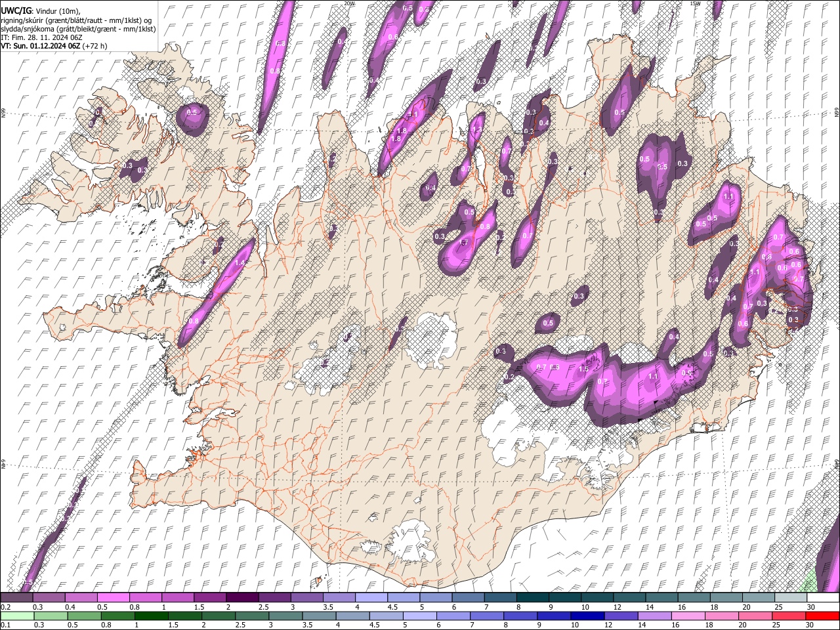This screenshot has height=630, width=840.
Task: Click the 1.7 precipitation value label
Action: [463, 243]
